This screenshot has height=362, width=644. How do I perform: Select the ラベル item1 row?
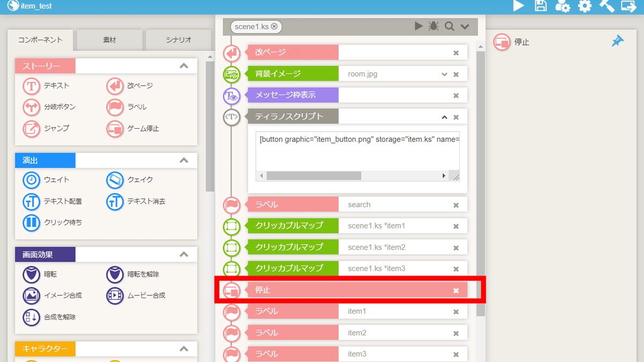[x=357, y=311]
